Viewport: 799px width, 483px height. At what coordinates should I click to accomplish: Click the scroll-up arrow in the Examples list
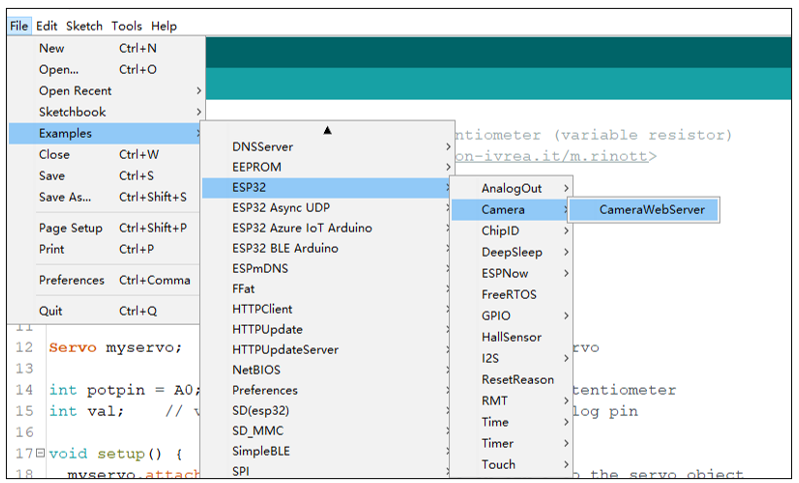point(327,130)
